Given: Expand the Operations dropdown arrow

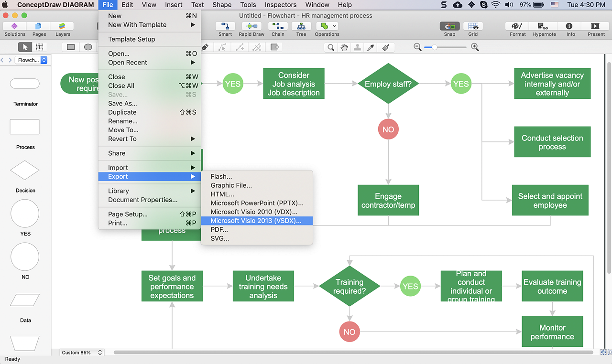Looking at the screenshot, I should (x=335, y=26).
